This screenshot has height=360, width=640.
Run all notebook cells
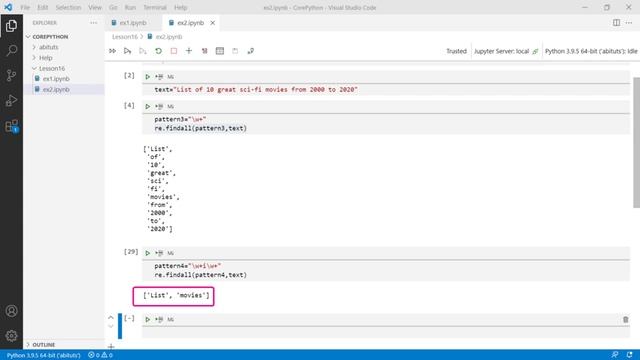click(x=113, y=51)
